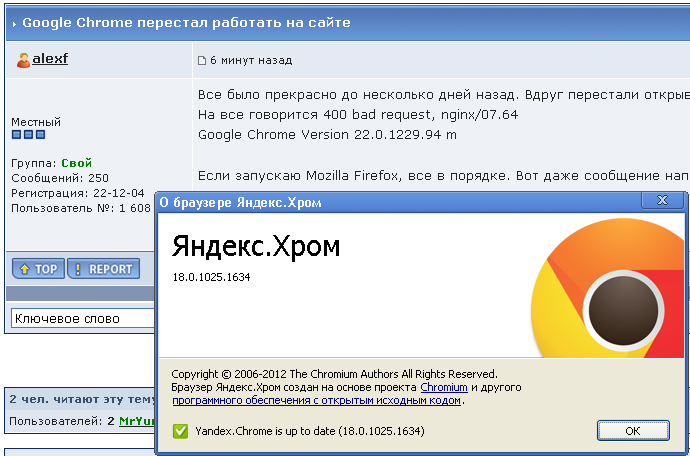The width and height of the screenshot is (690, 456).
Task: Open the Chromium project link
Action: coord(444,387)
